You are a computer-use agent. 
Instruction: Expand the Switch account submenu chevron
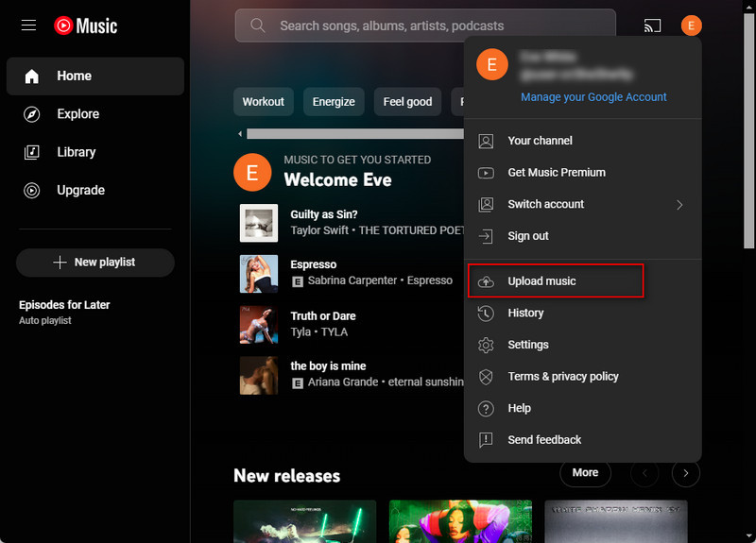tap(679, 205)
